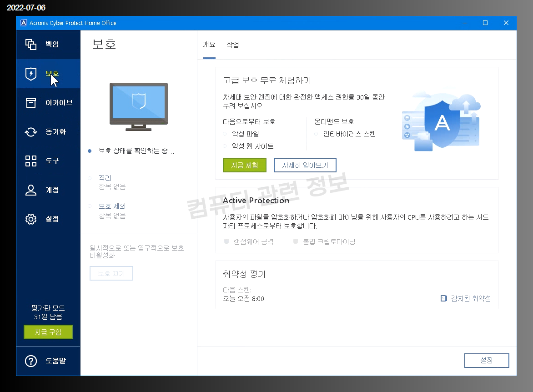Screen dimensions: 533x392
Task: Select 백업 label in sidebar menu
Action: (x=52, y=44)
